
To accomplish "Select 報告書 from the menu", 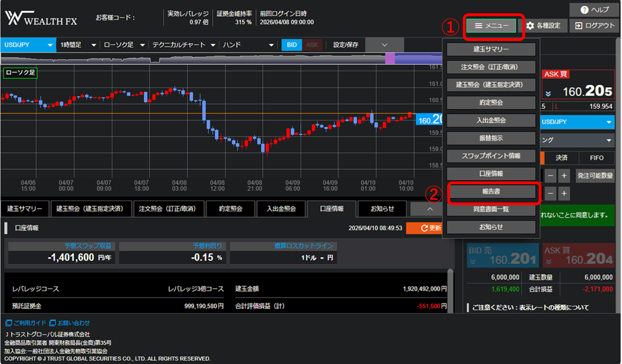I will coord(491,191).
